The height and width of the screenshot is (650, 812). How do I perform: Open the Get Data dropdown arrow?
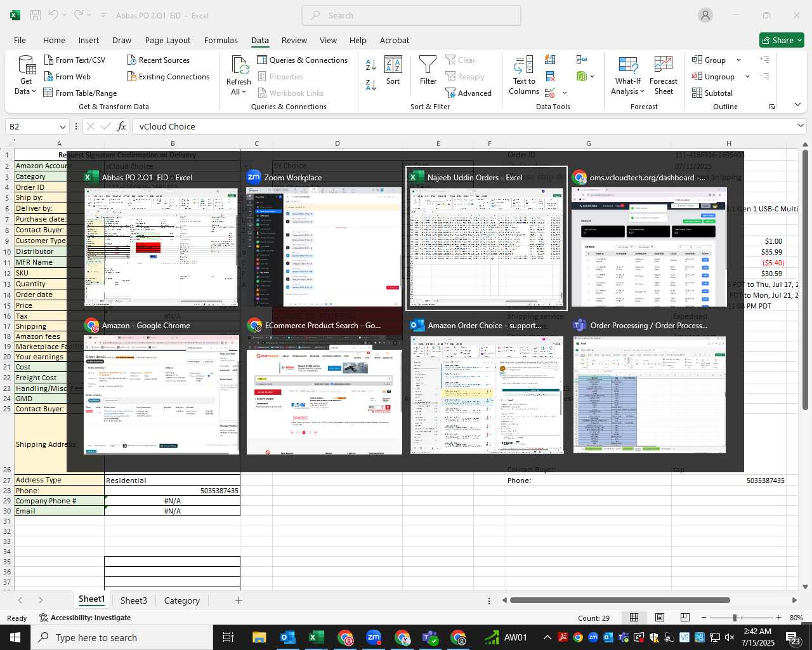point(34,91)
